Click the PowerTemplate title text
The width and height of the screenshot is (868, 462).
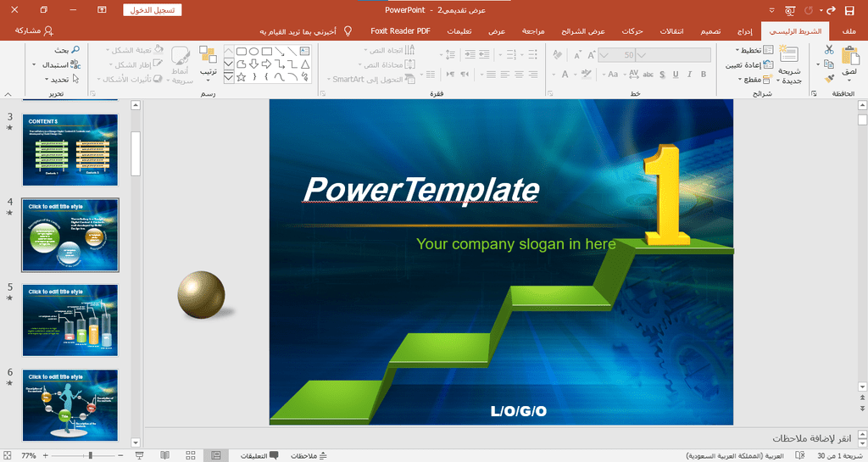[x=421, y=190]
